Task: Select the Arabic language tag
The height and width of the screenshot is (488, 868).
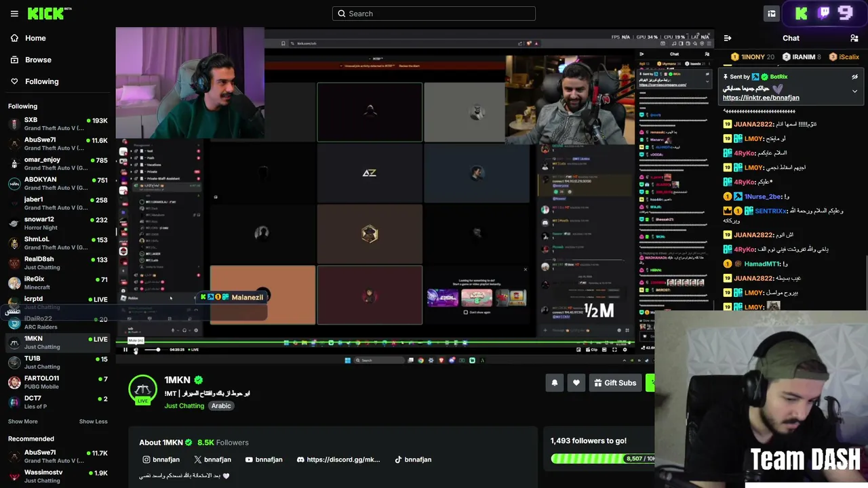Action: pos(221,406)
